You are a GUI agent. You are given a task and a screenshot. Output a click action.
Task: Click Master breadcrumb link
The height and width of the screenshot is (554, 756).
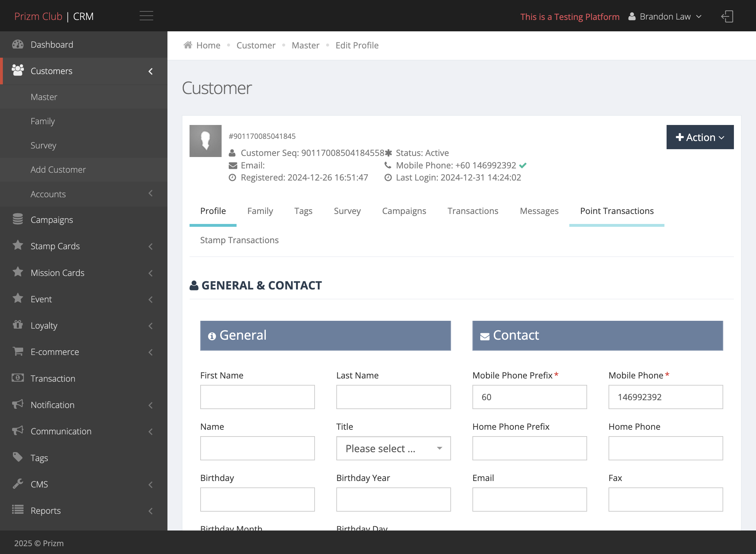pos(305,45)
